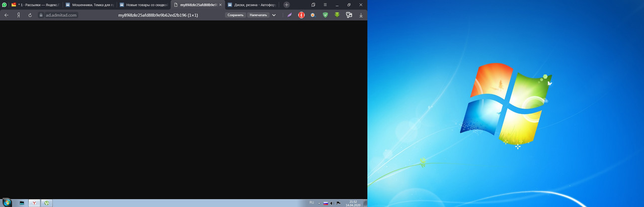The width and height of the screenshot is (644, 207).
Task: Go back with the arrow button
Action: [x=7, y=15]
